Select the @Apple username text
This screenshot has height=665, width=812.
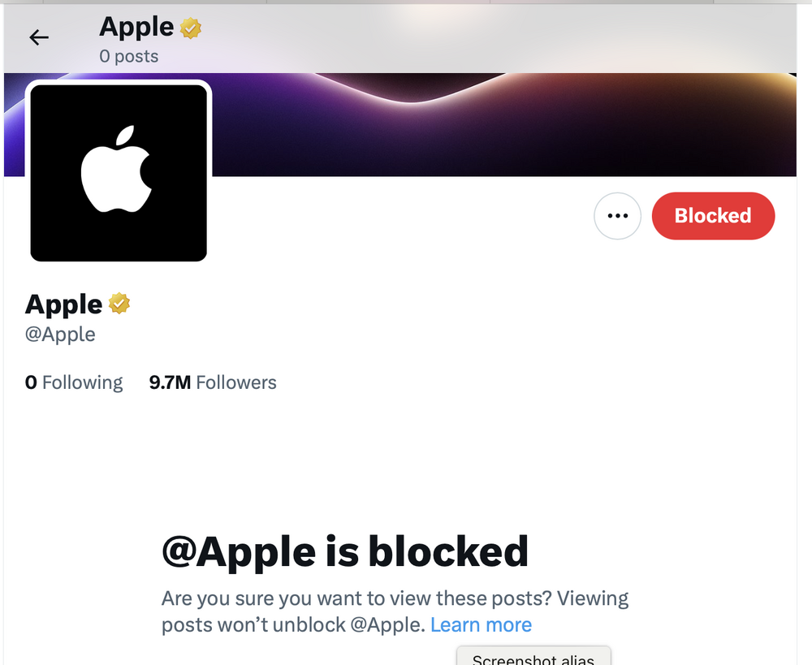pyautogui.click(x=60, y=334)
